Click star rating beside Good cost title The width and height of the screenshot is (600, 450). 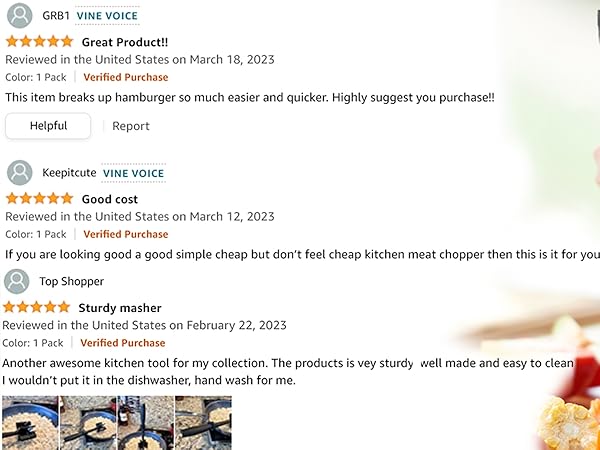pyautogui.click(x=39, y=199)
